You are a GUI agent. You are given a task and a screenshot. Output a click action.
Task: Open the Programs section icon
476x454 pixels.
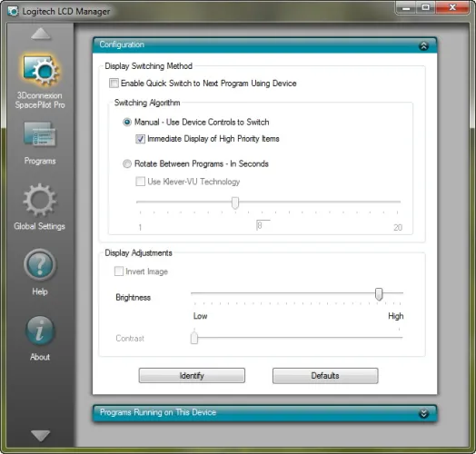(x=40, y=134)
